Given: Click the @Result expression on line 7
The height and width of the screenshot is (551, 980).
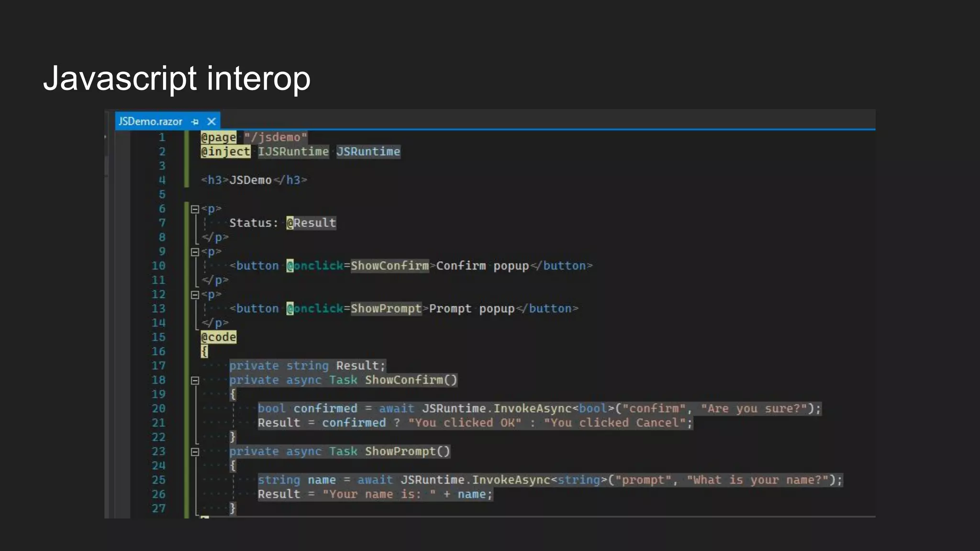Looking at the screenshot, I should [x=312, y=223].
